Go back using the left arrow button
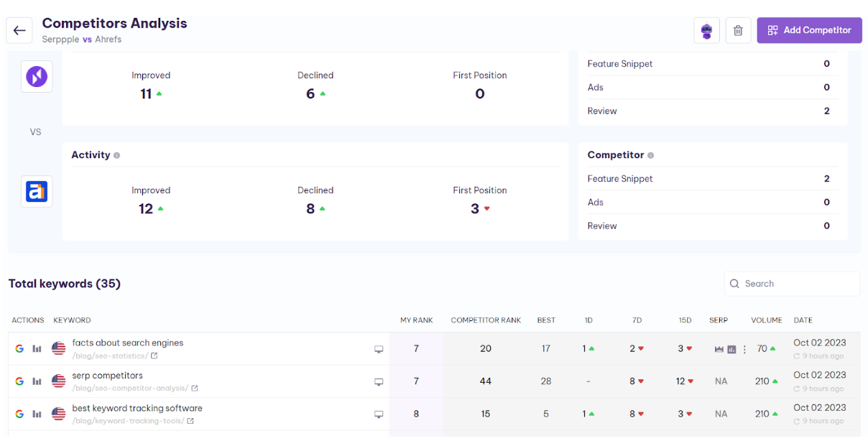Image resolution: width=868 pixels, height=441 pixels. (19, 30)
